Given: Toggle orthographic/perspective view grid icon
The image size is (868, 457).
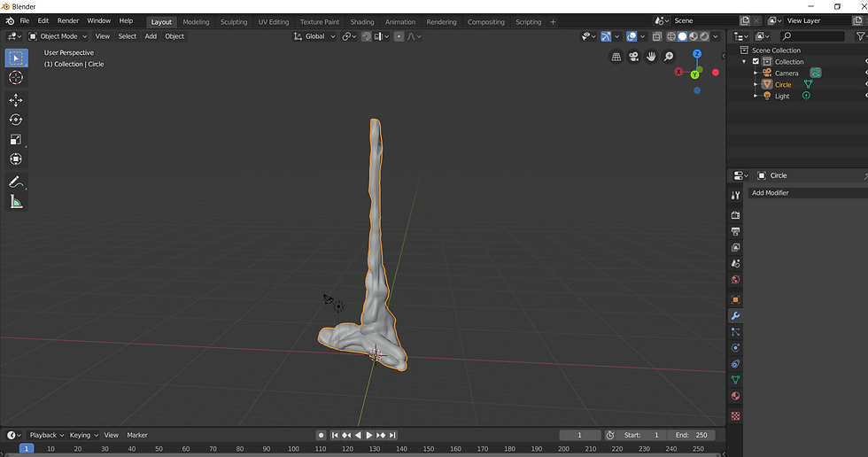Looking at the screenshot, I should pos(616,57).
